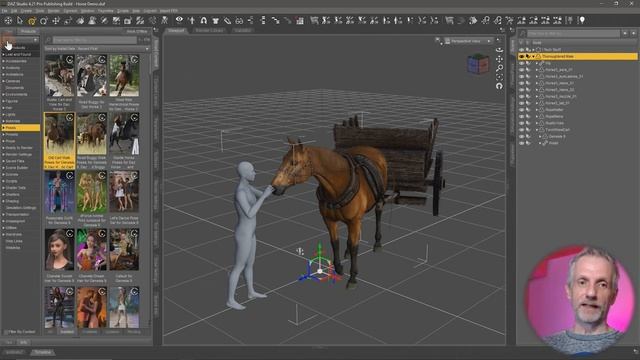This screenshot has width=640, height=360.
Task: Expand the Accessories category
Action: tap(4, 61)
